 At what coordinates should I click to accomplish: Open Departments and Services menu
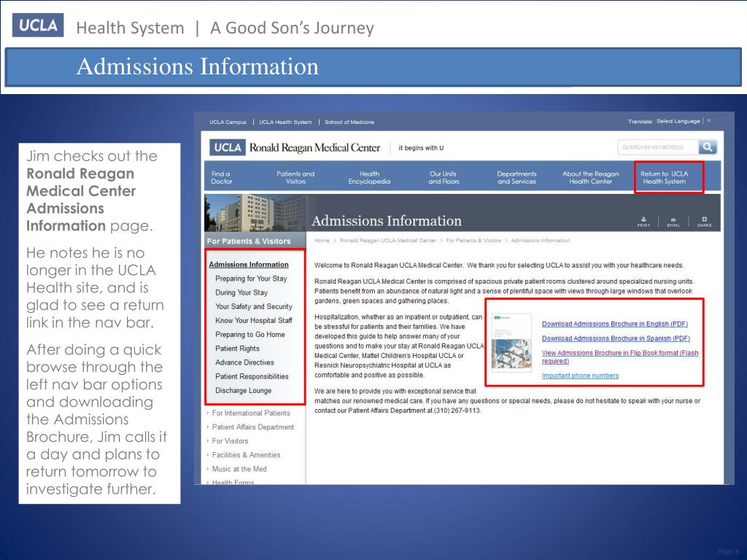pos(517,178)
